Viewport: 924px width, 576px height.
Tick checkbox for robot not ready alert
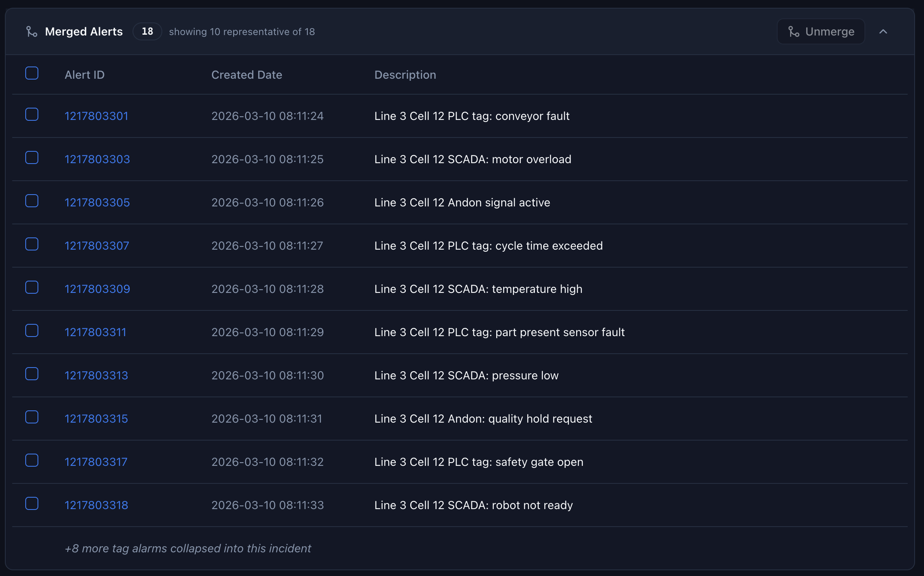click(32, 504)
